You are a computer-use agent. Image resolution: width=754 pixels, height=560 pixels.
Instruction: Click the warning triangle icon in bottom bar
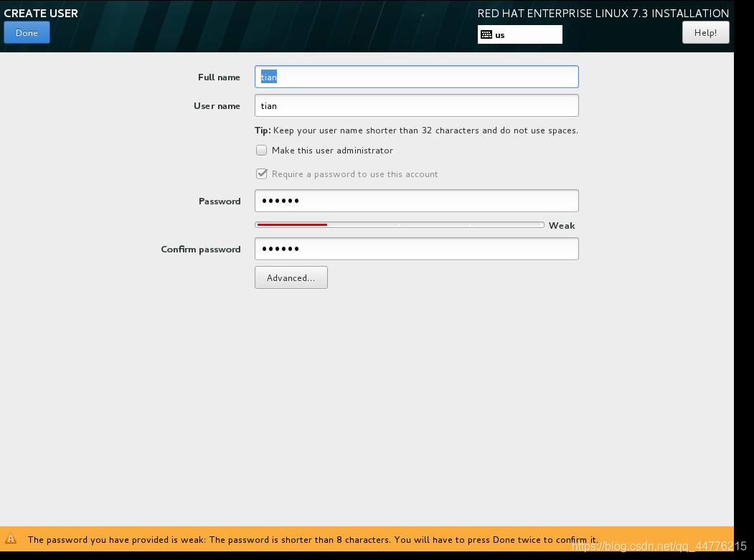11,539
